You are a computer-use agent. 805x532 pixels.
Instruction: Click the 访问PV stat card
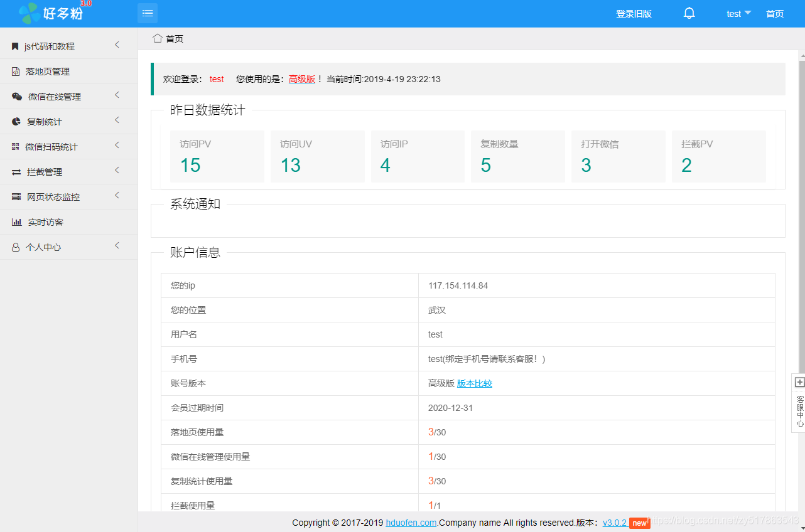pyautogui.click(x=217, y=156)
